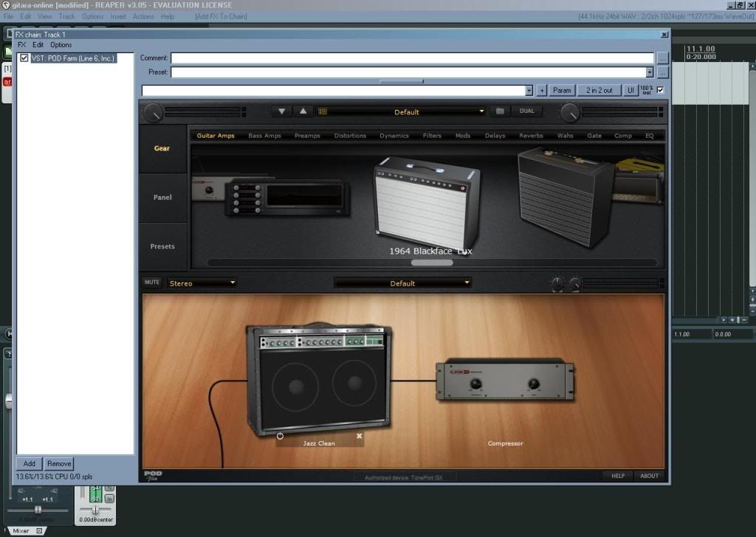Click the plus button beside Param

[x=542, y=91]
